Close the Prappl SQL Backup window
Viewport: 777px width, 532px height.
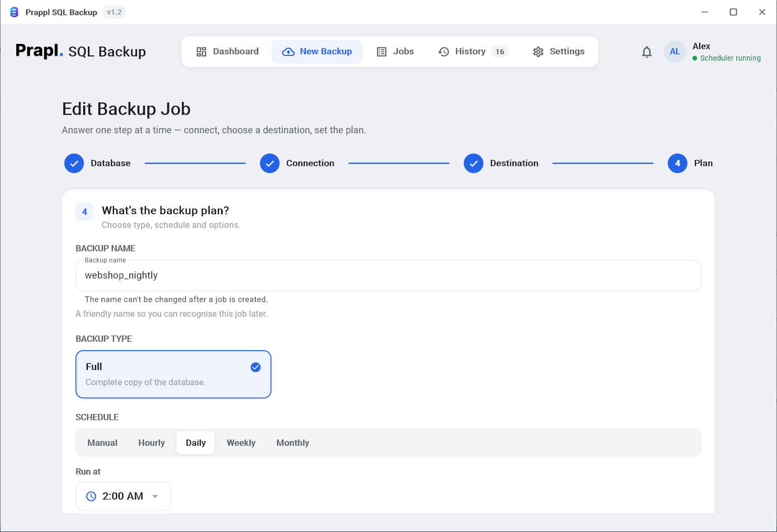[x=762, y=12]
